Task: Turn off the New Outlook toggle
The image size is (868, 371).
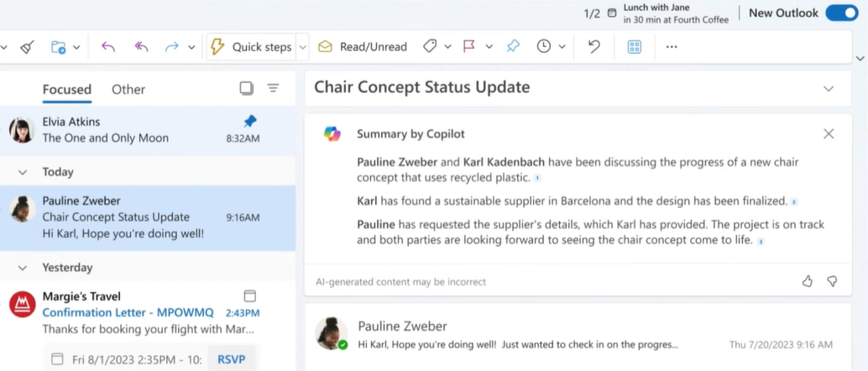Action: [841, 13]
